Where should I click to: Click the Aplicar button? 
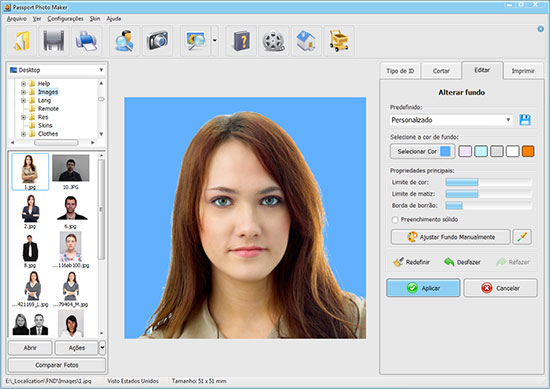pyautogui.click(x=423, y=288)
